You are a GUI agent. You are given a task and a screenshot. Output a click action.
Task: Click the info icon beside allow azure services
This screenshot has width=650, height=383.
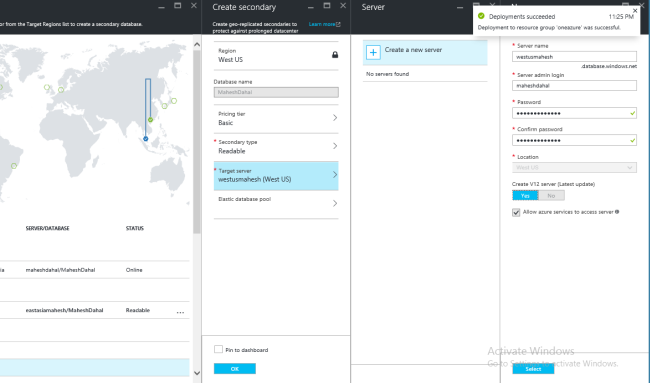click(x=617, y=212)
